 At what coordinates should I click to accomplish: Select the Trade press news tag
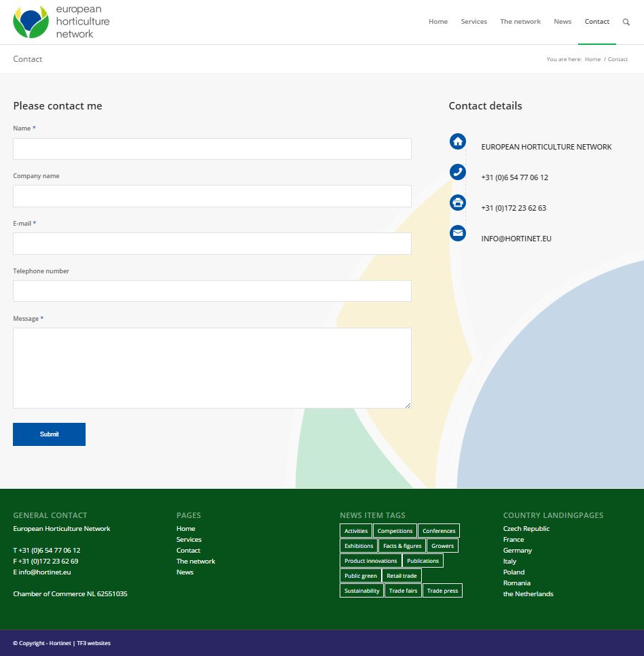click(x=442, y=591)
